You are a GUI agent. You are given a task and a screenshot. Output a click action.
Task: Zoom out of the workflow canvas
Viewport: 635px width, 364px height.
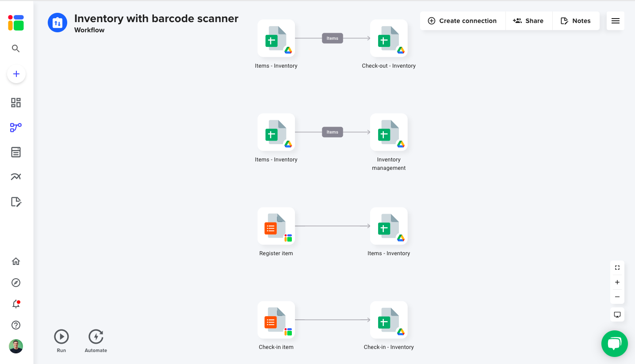coord(617,297)
